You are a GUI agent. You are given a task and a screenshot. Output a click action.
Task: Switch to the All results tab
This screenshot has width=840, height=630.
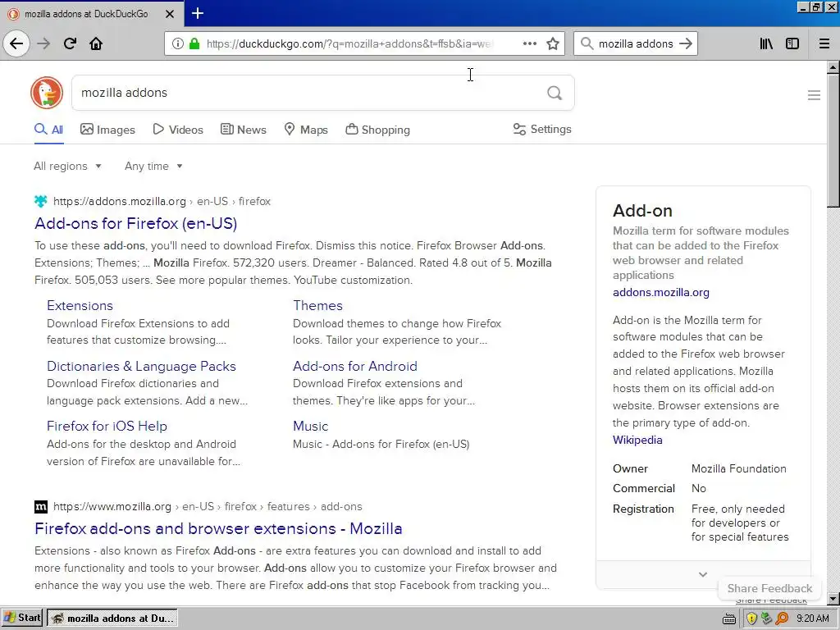click(x=48, y=130)
